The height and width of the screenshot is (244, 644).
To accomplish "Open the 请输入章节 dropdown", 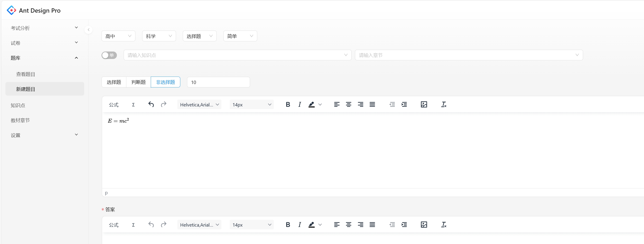I will (x=469, y=55).
